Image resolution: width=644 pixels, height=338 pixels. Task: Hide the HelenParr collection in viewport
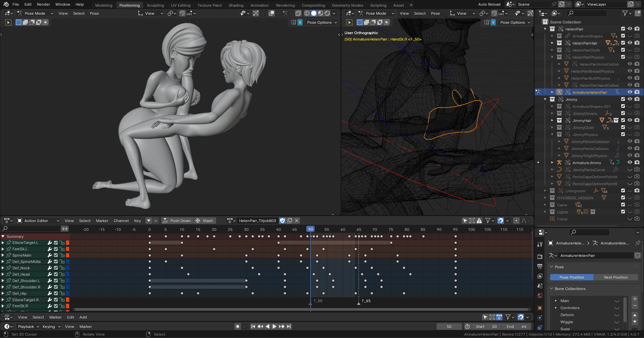[630, 29]
